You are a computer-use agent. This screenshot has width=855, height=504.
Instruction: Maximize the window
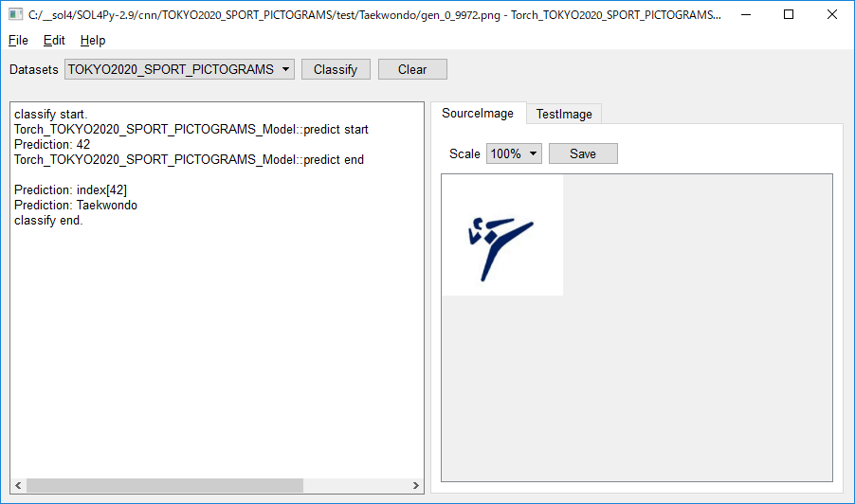(x=789, y=15)
